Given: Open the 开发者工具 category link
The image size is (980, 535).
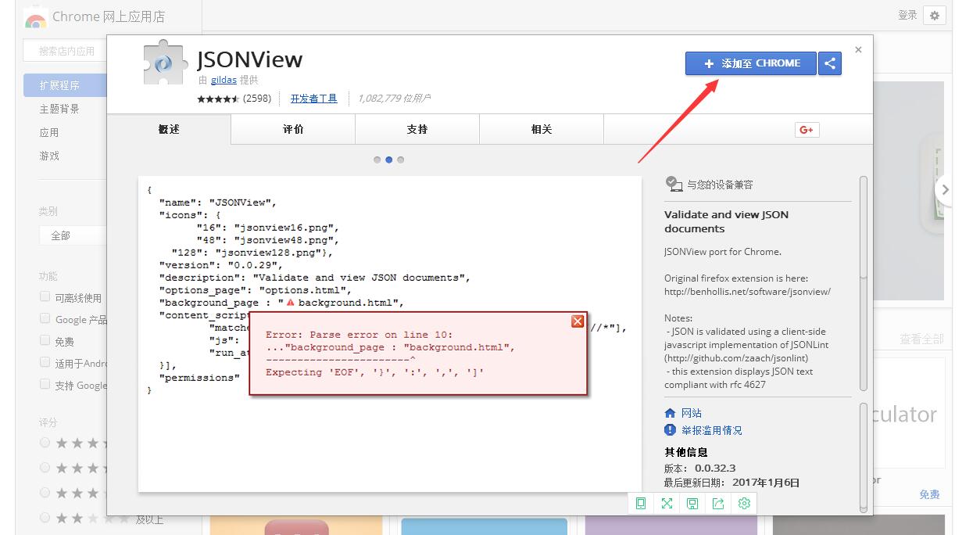Looking at the screenshot, I should coord(314,99).
